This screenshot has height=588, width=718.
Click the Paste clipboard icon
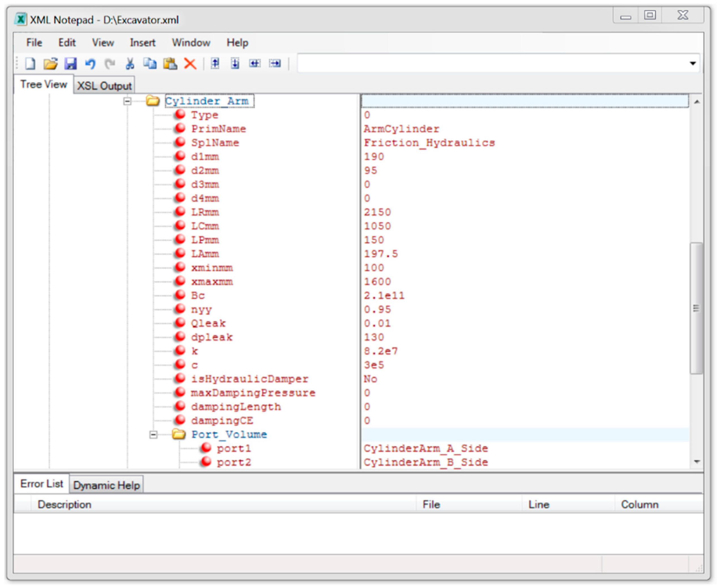pyautogui.click(x=170, y=63)
